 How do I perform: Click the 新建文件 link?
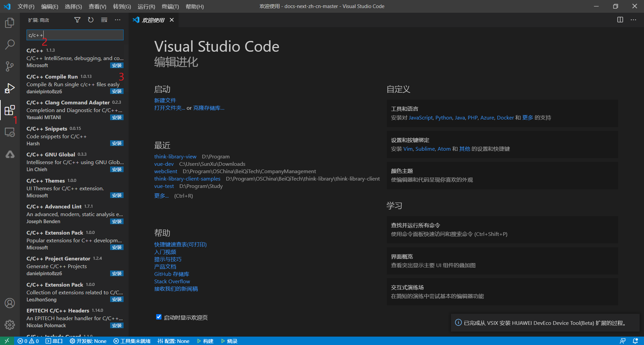click(165, 100)
